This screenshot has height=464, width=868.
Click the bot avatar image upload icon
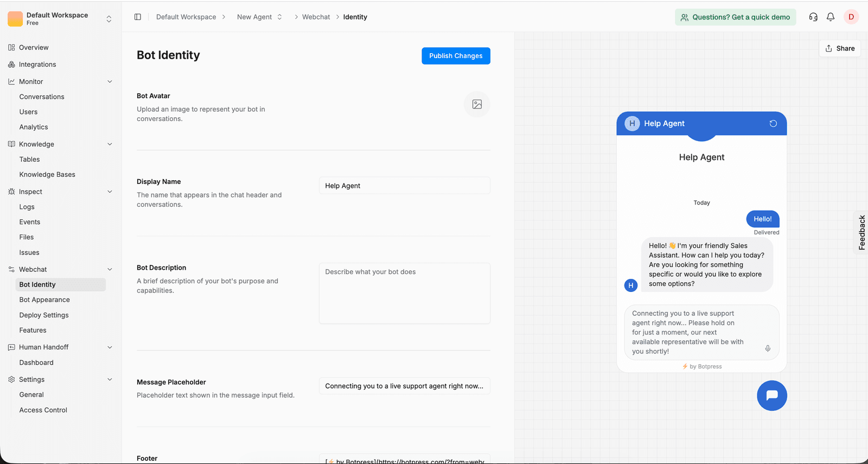[x=477, y=104]
